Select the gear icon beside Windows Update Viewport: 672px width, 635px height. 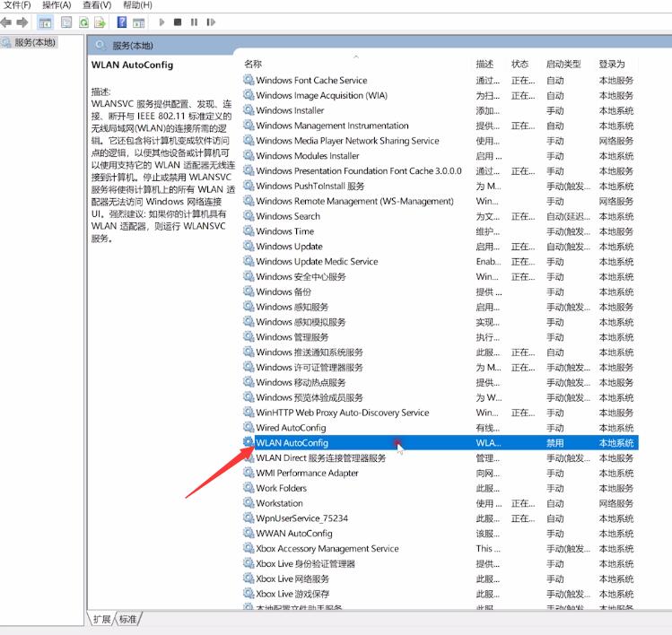[249, 246]
